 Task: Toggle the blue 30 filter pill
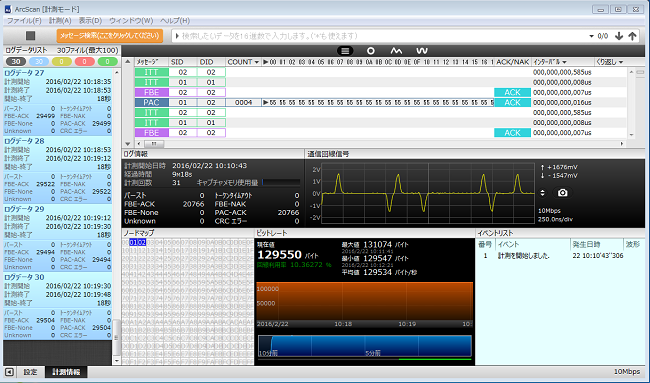39,62
